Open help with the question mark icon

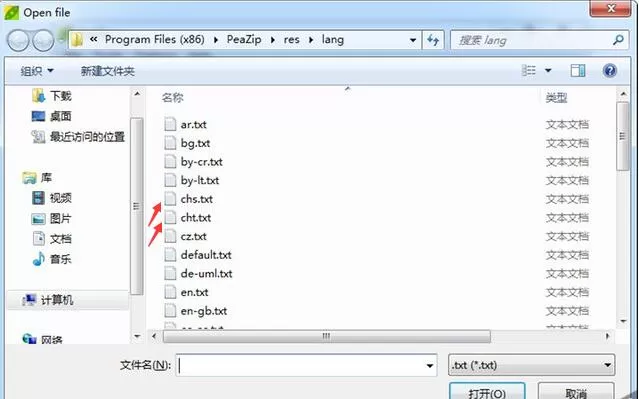tap(610, 71)
